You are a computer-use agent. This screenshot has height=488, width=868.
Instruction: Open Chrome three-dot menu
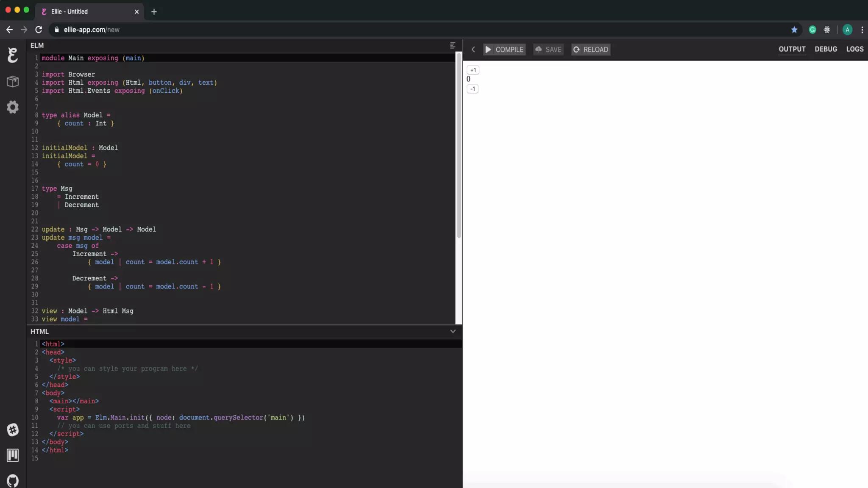(x=862, y=30)
